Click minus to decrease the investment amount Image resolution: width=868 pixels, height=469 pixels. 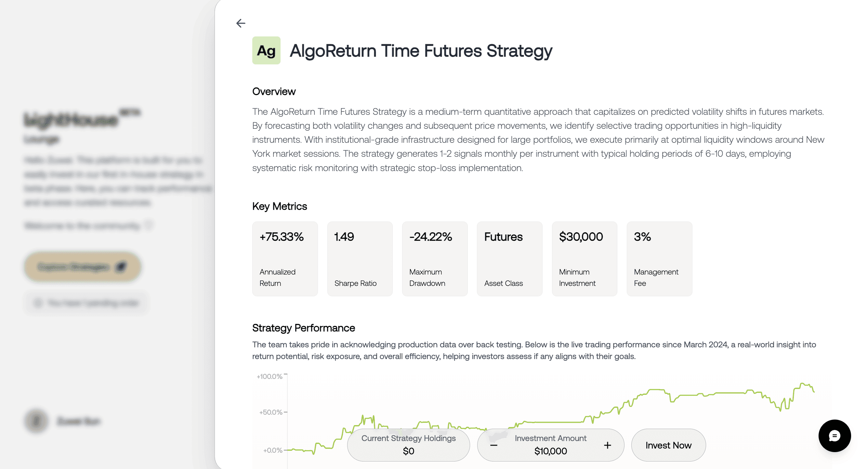493,445
